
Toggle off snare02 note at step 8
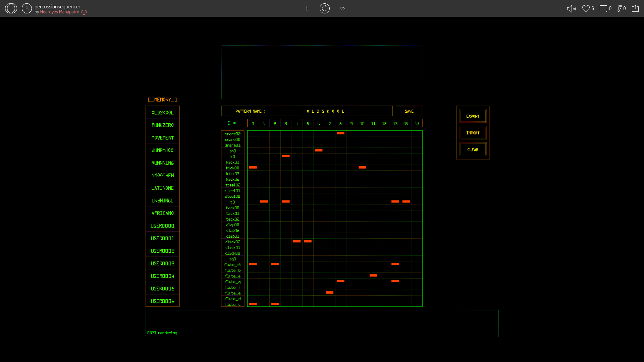point(340,133)
